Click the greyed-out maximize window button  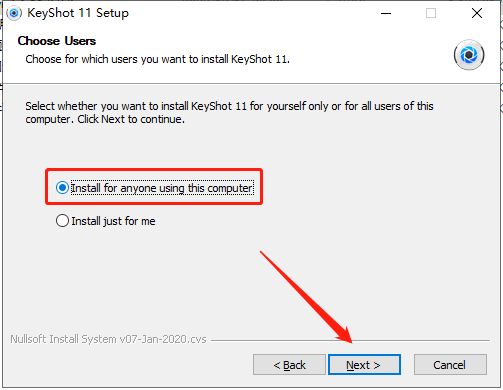pos(431,13)
